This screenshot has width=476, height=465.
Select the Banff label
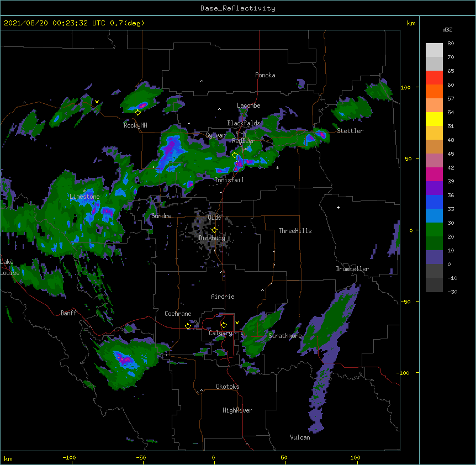point(68,313)
